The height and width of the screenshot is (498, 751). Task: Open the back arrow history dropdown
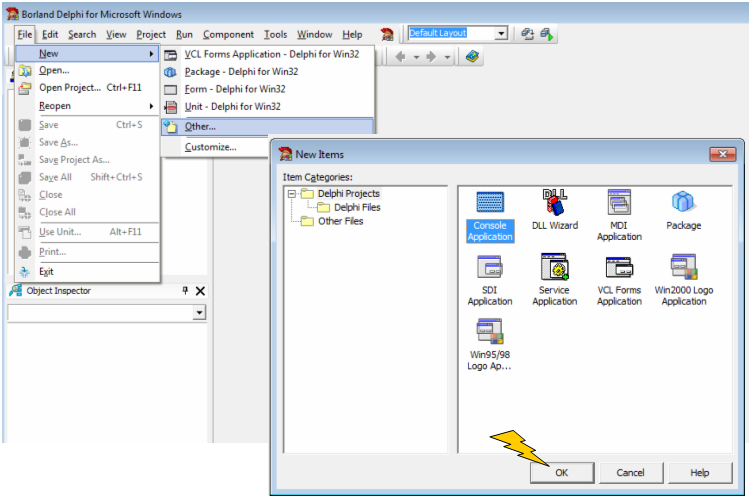coord(416,57)
